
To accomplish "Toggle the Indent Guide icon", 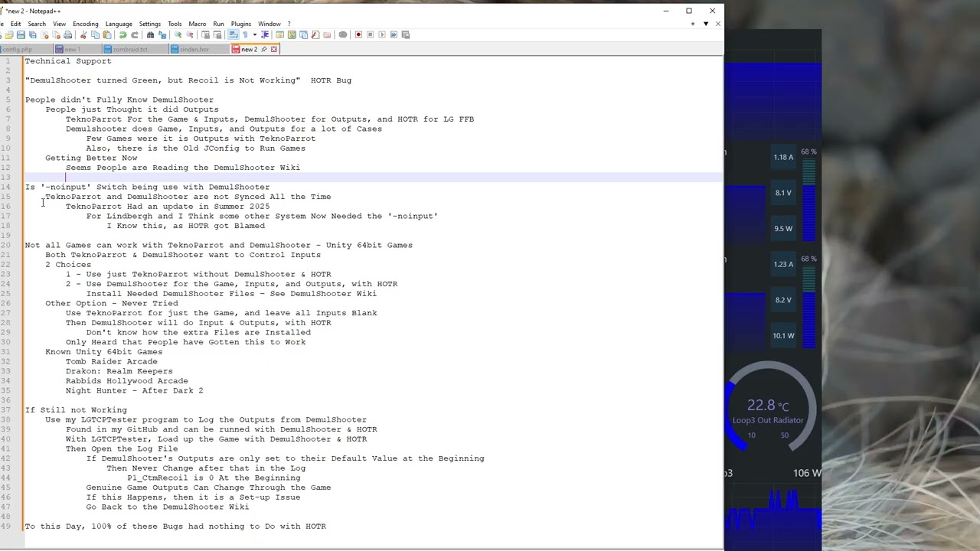I will 265,34.
